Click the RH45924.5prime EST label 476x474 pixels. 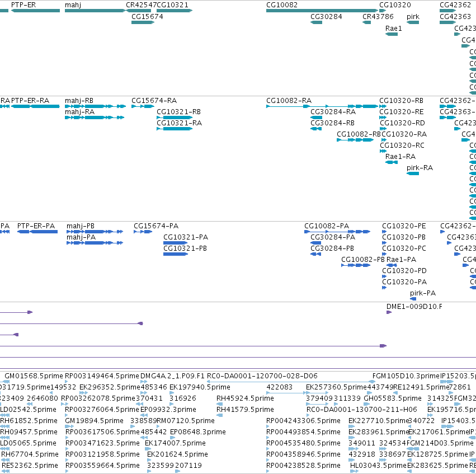[245, 398]
